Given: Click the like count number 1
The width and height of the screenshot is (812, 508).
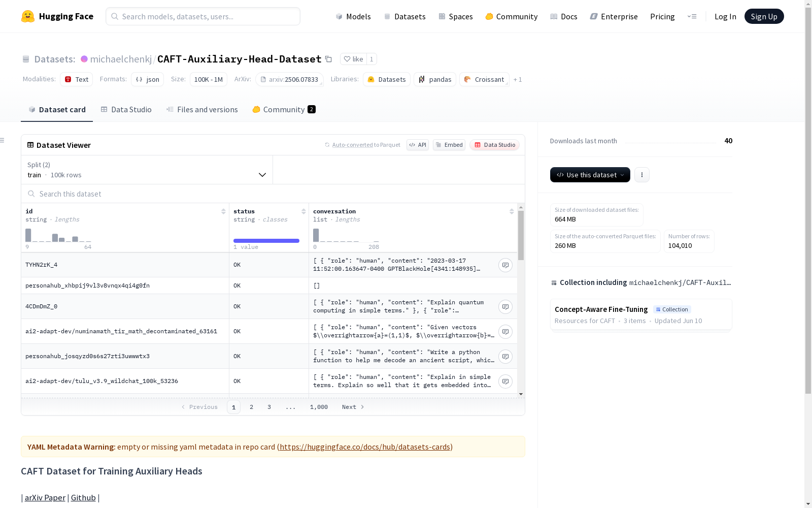Looking at the screenshot, I should point(371,59).
